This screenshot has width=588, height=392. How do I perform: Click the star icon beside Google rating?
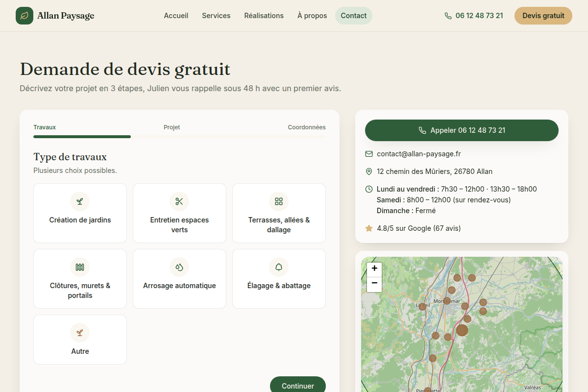[369, 228]
